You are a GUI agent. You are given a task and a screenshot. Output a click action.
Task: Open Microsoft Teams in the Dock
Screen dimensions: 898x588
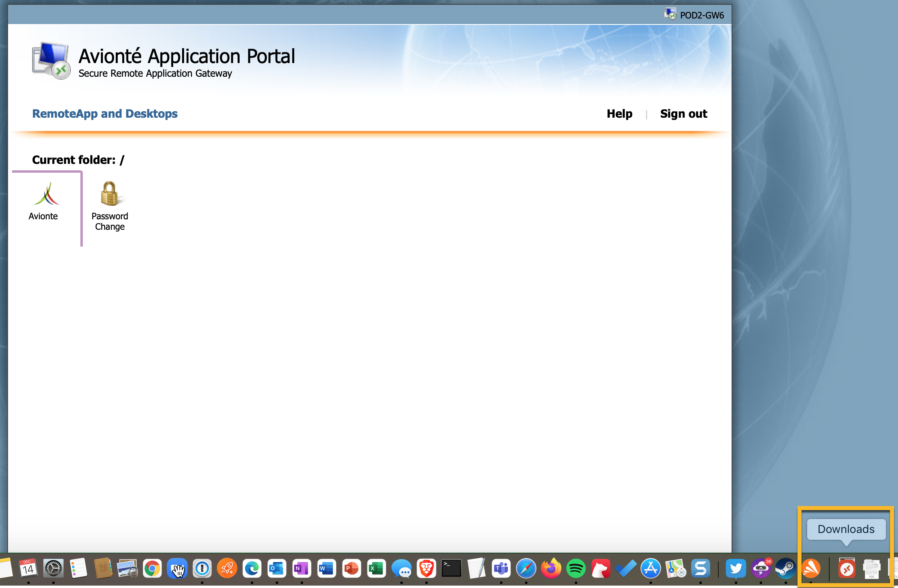(501, 568)
